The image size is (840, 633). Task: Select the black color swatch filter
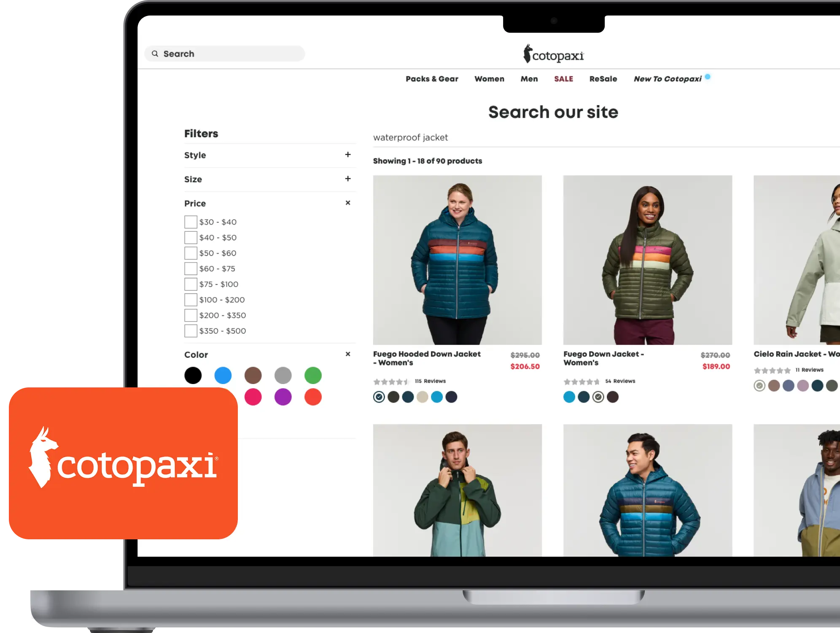[x=194, y=374]
